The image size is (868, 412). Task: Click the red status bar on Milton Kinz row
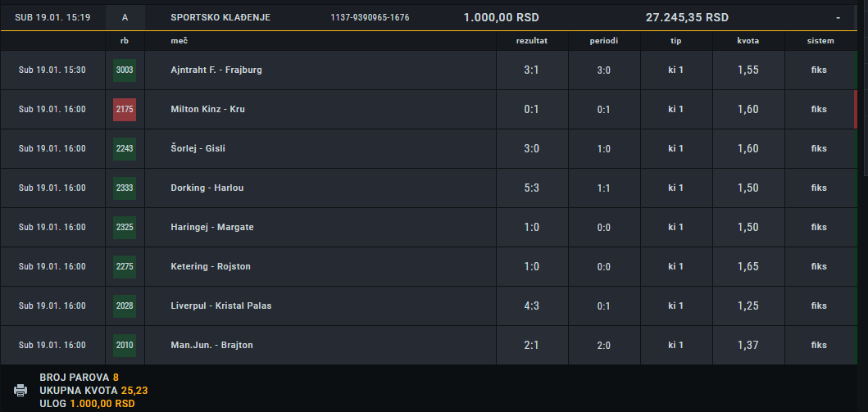coord(855,110)
